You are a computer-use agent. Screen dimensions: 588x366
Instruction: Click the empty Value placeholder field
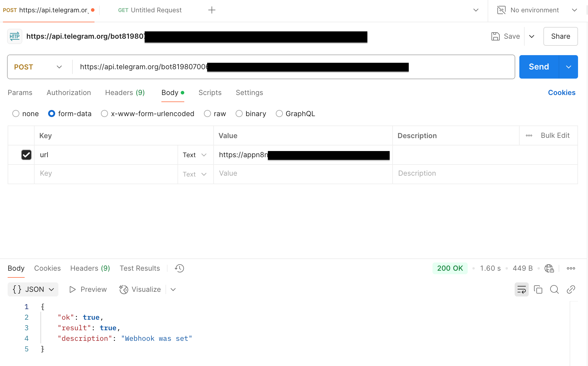point(303,174)
